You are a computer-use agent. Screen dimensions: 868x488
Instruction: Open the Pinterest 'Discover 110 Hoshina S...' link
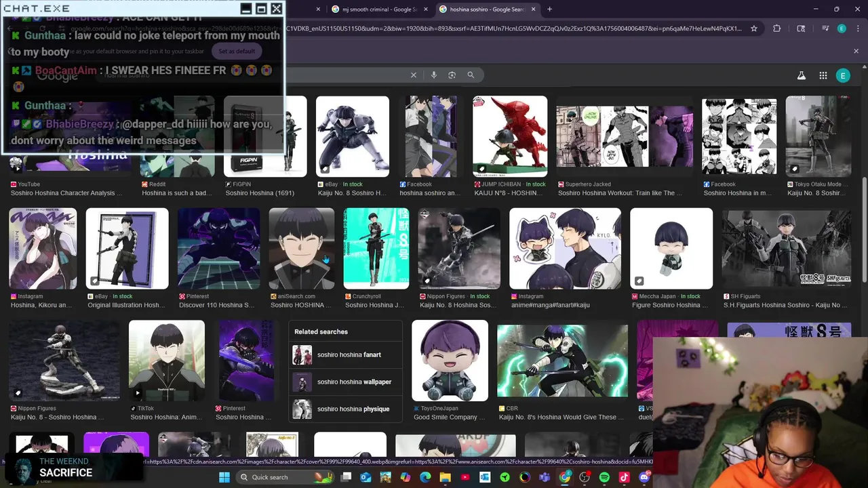[217, 305]
